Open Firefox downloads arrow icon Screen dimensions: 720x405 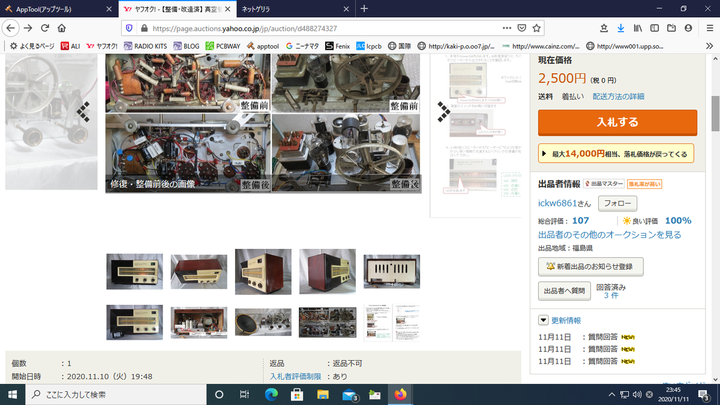point(620,28)
